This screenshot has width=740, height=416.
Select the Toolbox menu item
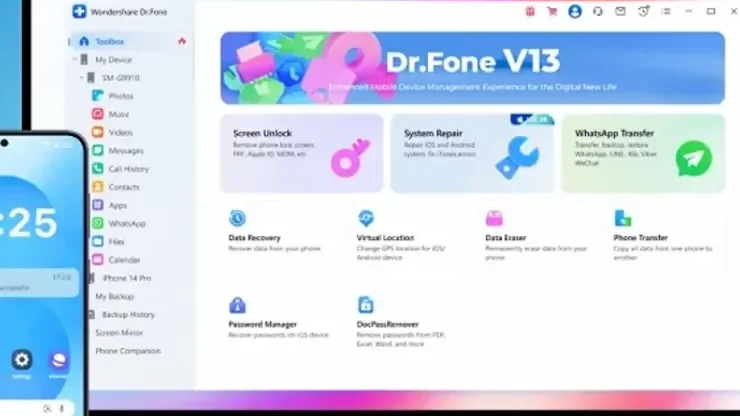109,42
